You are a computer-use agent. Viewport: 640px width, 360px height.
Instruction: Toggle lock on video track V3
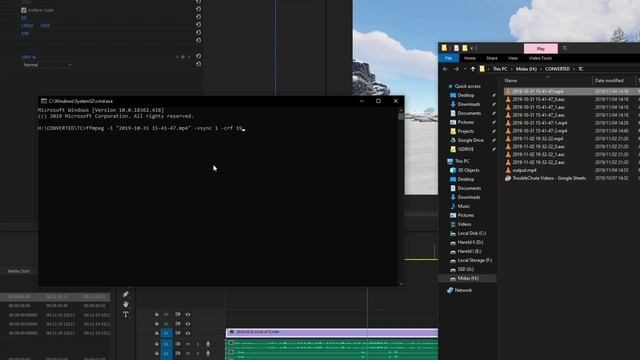pyautogui.click(x=157, y=314)
